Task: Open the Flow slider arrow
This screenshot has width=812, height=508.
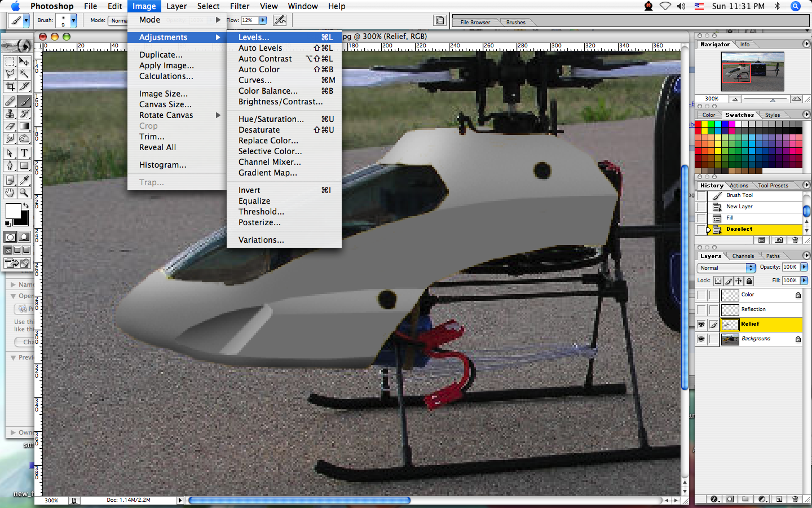Action: pos(263,20)
